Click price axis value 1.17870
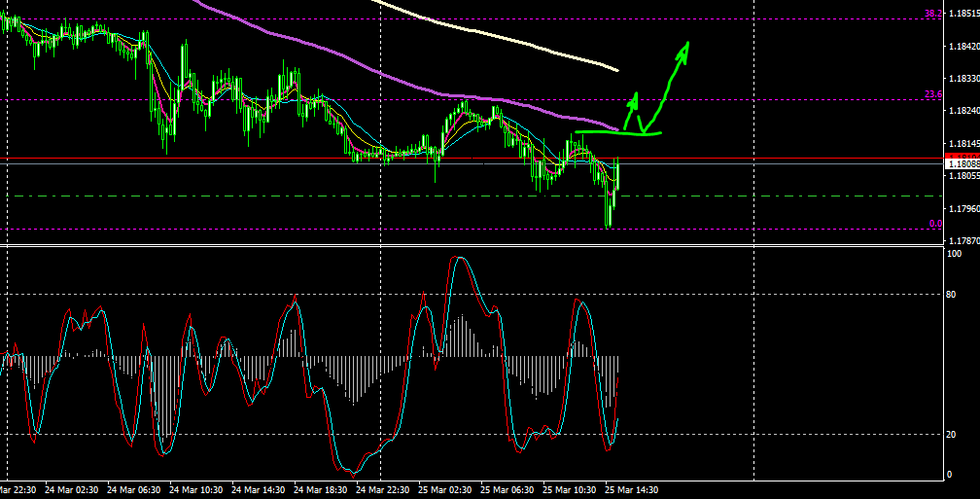 (963, 241)
